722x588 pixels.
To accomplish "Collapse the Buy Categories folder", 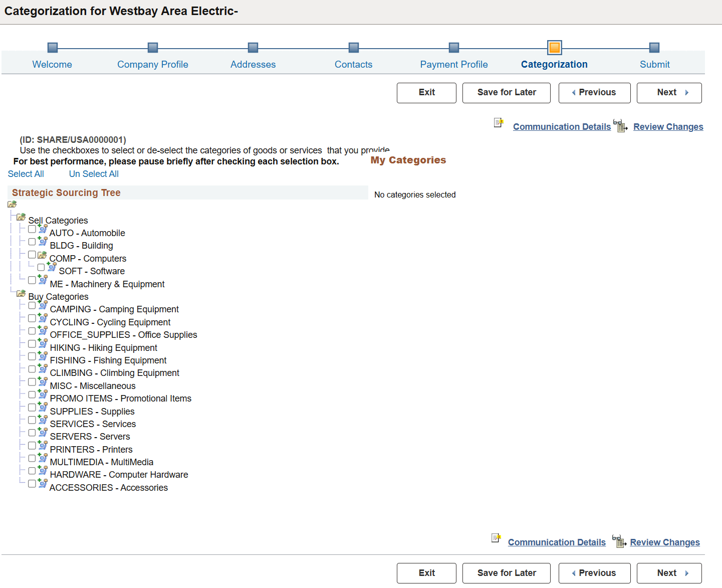I will 21,293.
